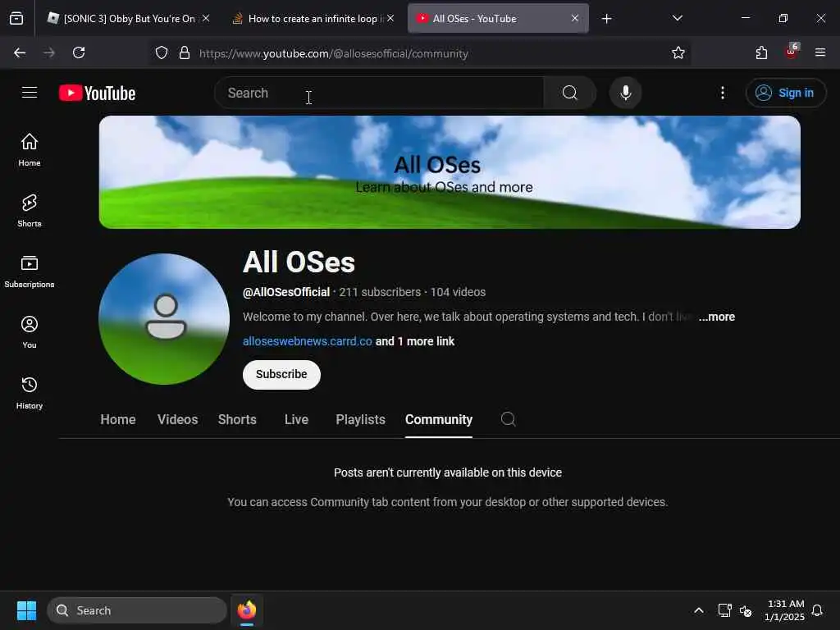
Task: Reload the current page
Action: tap(79, 52)
